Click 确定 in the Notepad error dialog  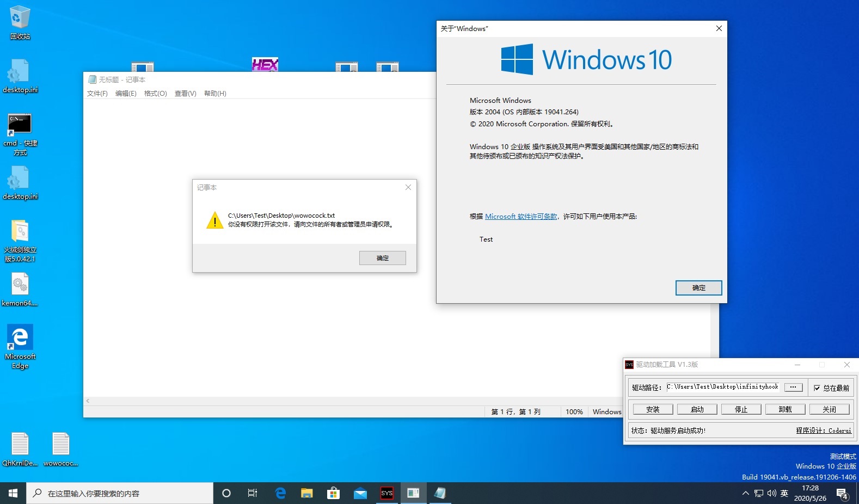(383, 258)
